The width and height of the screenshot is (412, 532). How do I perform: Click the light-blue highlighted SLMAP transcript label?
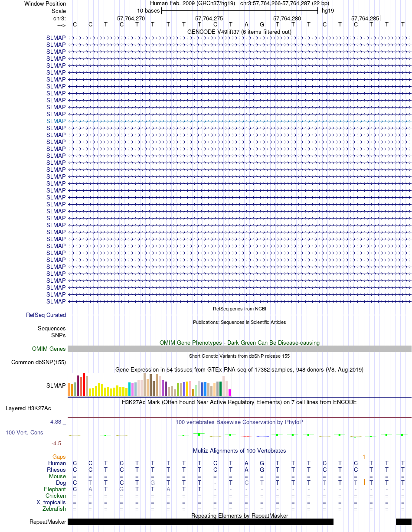(x=56, y=121)
